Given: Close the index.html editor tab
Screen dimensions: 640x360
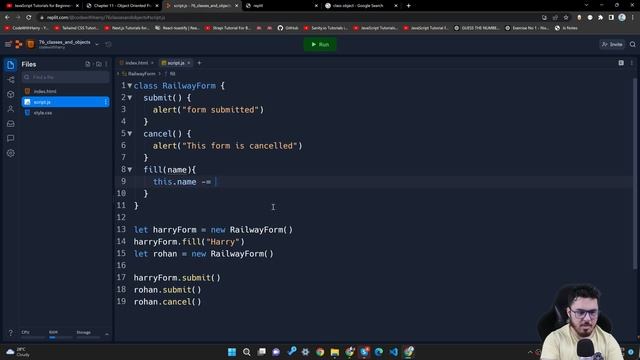Looking at the screenshot, I should [152, 63].
